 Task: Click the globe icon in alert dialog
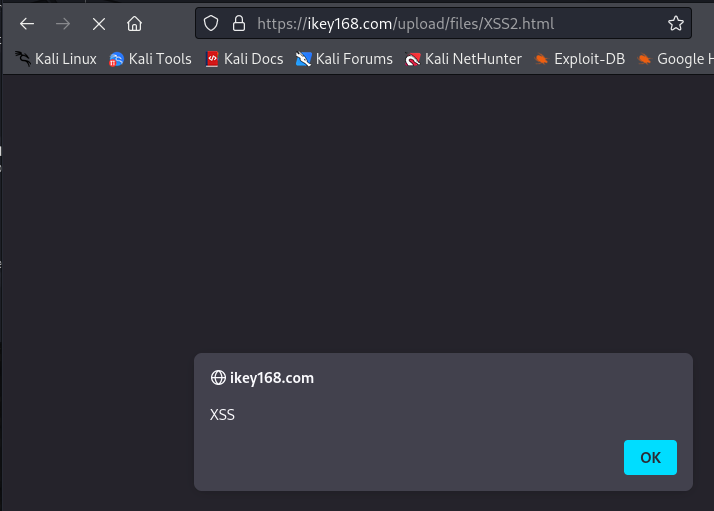pyautogui.click(x=218, y=378)
